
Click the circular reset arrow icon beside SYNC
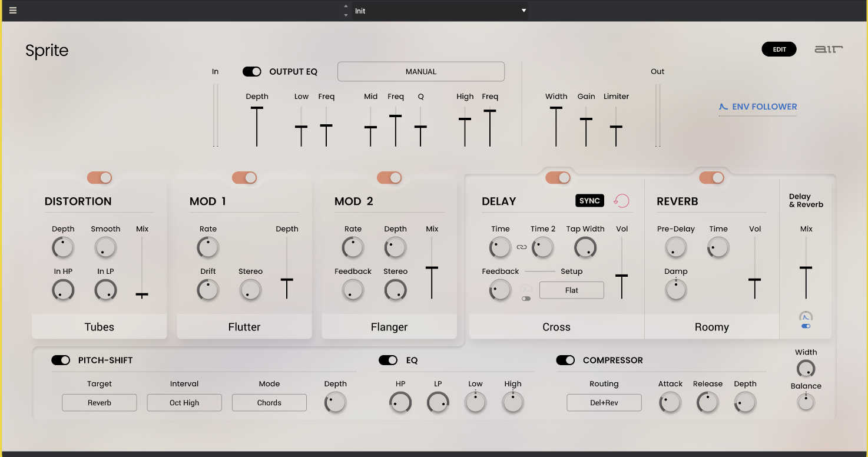pyautogui.click(x=621, y=201)
